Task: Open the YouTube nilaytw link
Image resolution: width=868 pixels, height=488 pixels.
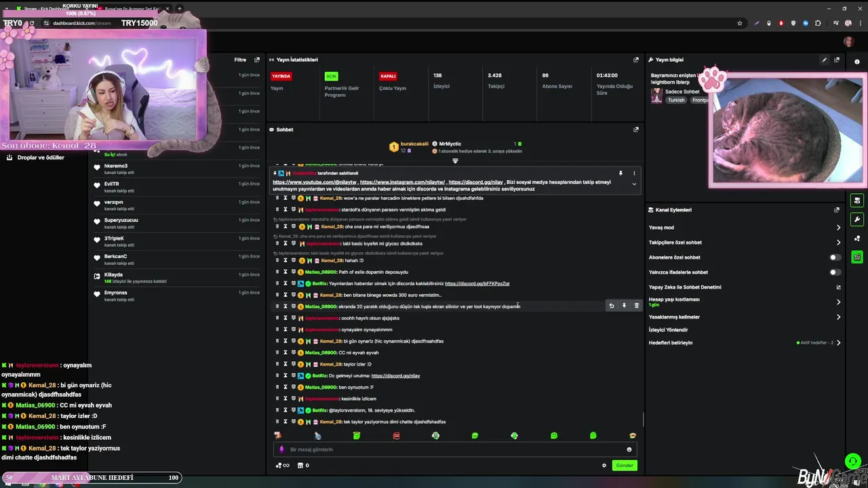Action: click(314, 182)
